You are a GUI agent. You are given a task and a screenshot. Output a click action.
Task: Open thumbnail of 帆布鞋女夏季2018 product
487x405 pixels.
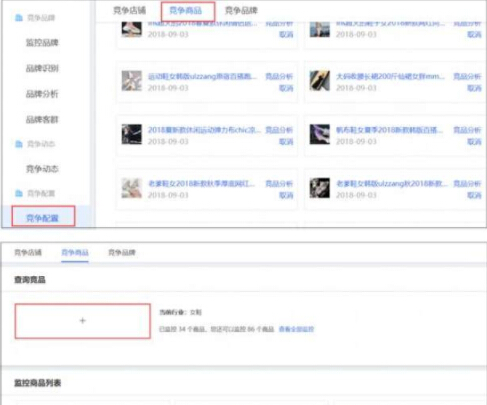tap(319, 134)
